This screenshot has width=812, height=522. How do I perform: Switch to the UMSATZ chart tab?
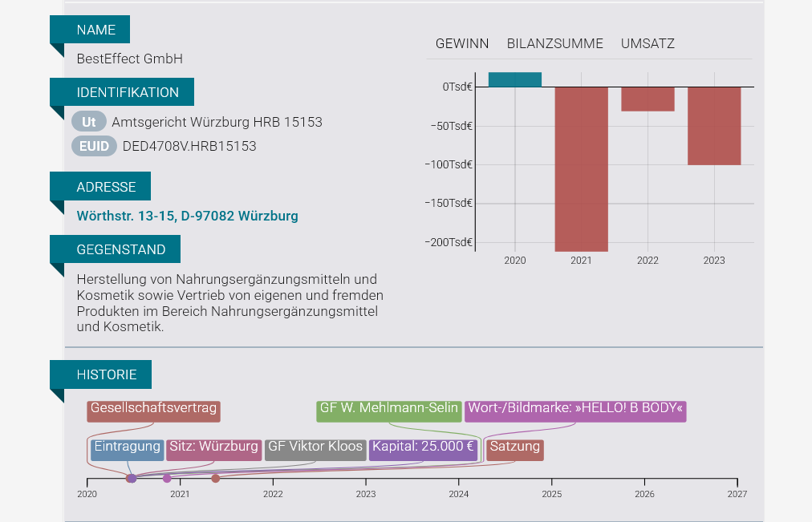point(648,43)
